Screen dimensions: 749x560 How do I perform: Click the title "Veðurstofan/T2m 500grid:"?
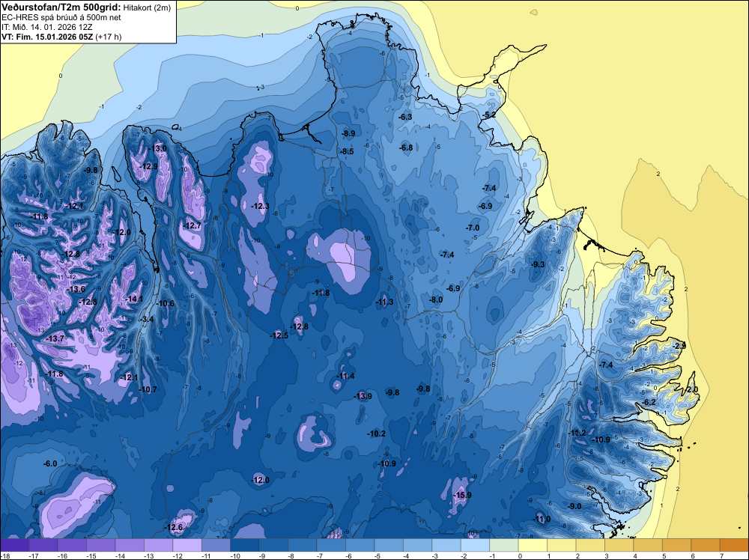(x=61, y=7)
